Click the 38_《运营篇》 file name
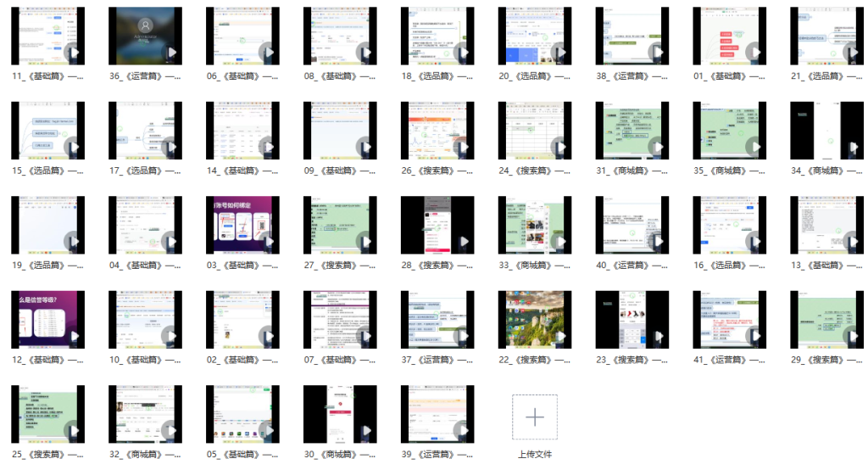 click(632, 76)
